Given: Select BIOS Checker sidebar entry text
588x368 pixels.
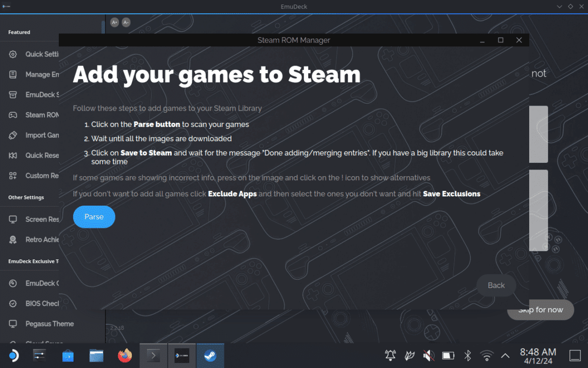Looking at the screenshot, I should [x=42, y=304].
